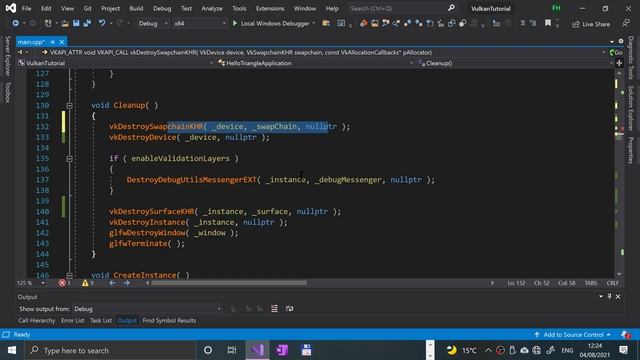Click the Save All icon

point(87,24)
